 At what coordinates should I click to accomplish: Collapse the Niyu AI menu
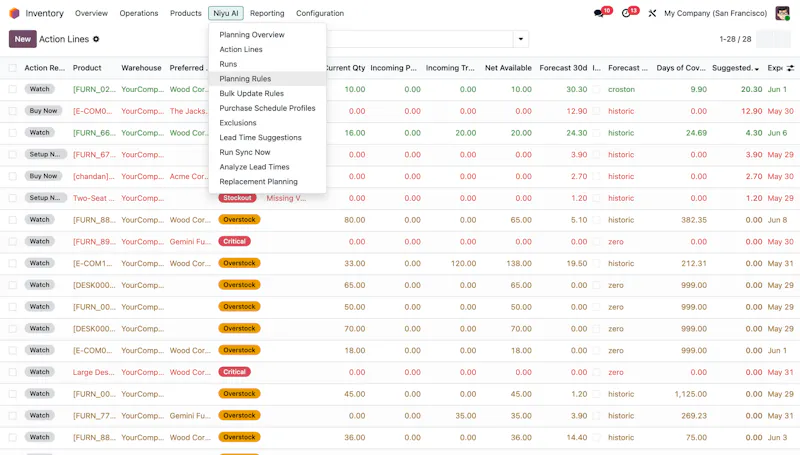(226, 13)
